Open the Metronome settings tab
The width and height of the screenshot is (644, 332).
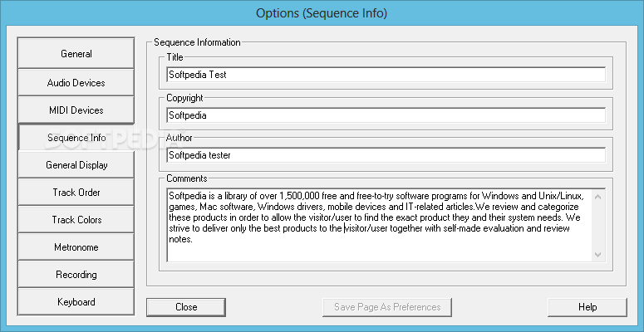pos(76,247)
